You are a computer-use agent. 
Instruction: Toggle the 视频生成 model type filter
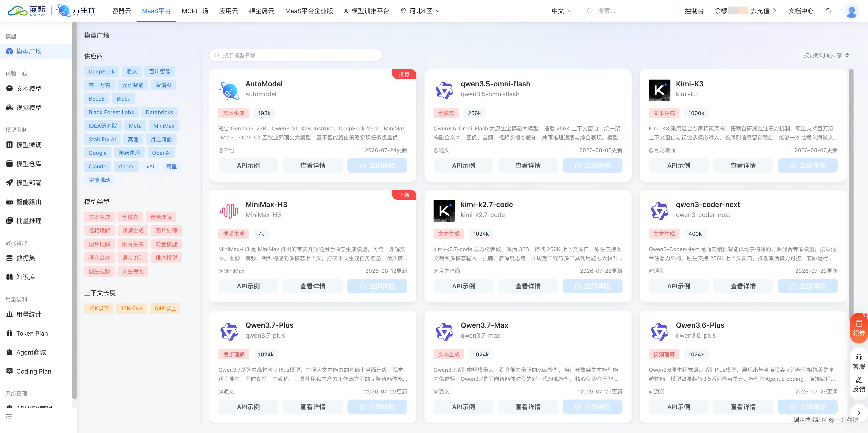click(133, 231)
